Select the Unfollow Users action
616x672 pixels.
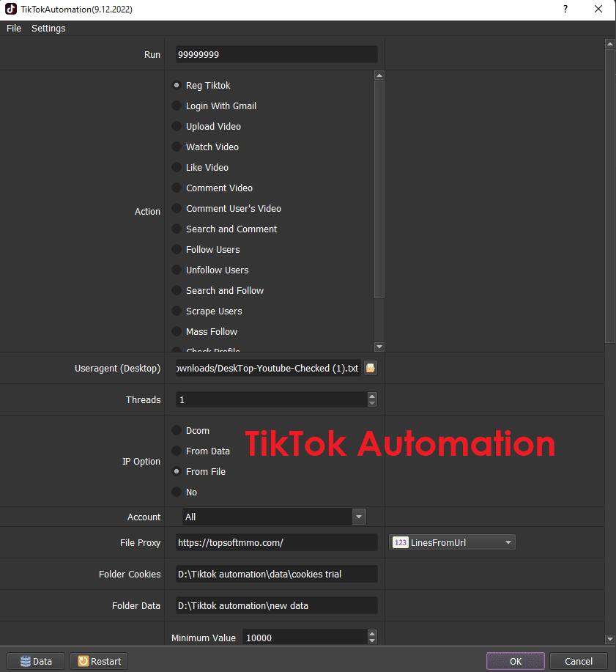coord(210,270)
